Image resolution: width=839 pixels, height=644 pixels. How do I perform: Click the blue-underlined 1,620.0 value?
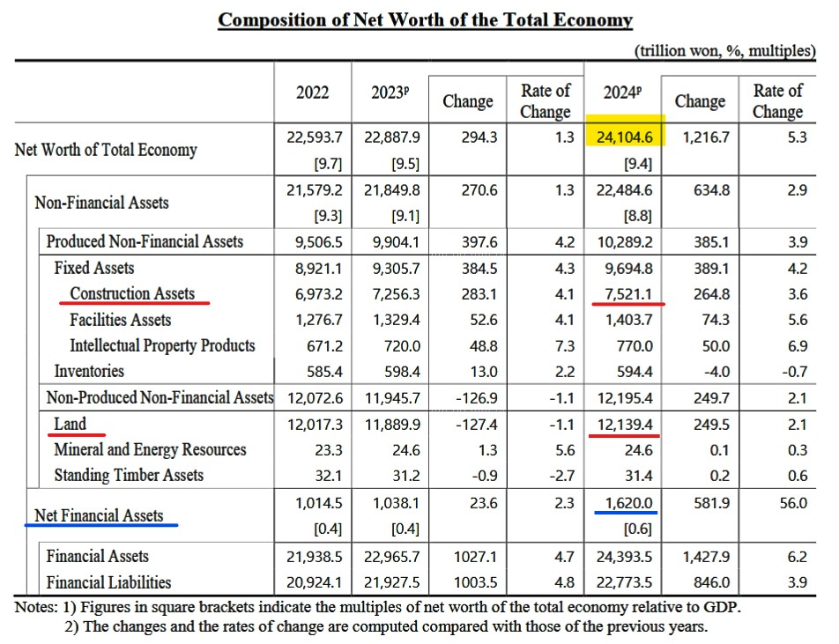coord(627,502)
